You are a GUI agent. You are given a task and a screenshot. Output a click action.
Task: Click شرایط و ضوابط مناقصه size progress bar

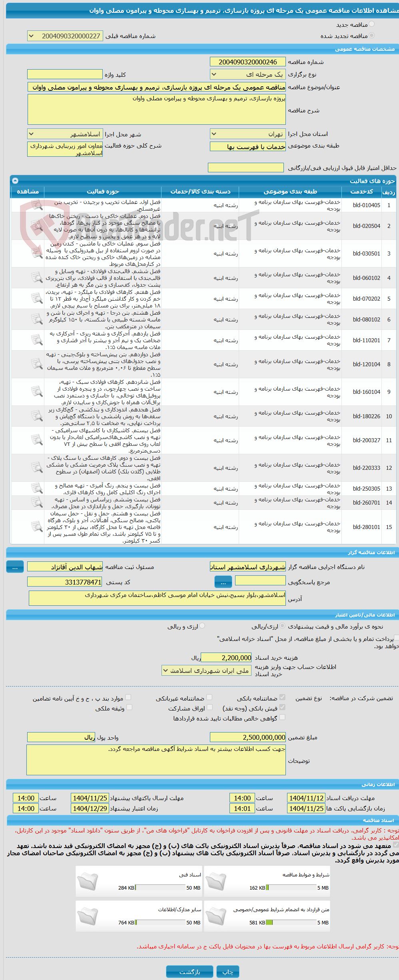[291, 887]
